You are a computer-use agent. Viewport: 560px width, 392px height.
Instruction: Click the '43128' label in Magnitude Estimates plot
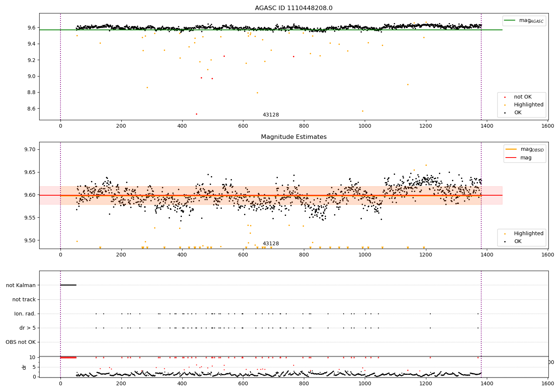click(271, 244)
